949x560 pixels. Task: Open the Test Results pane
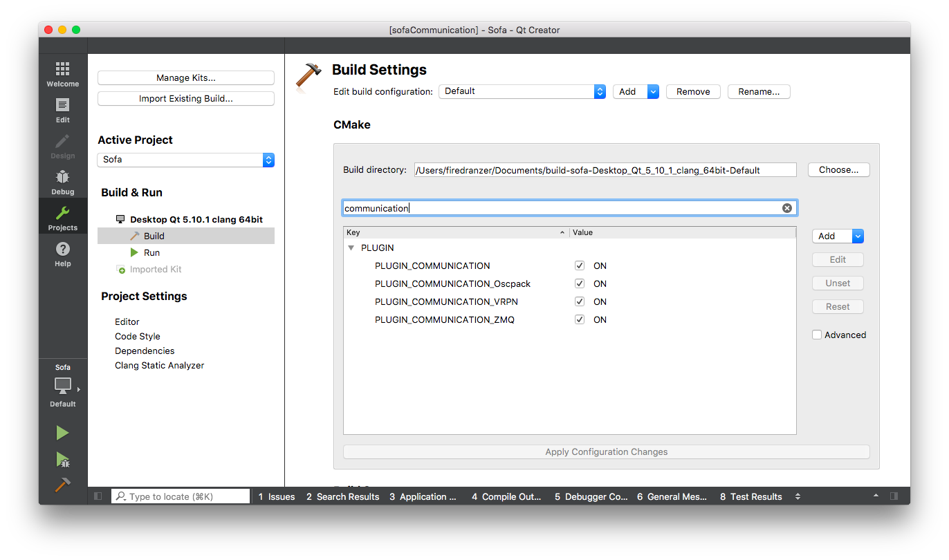pyautogui.click(x=751, y=496)
